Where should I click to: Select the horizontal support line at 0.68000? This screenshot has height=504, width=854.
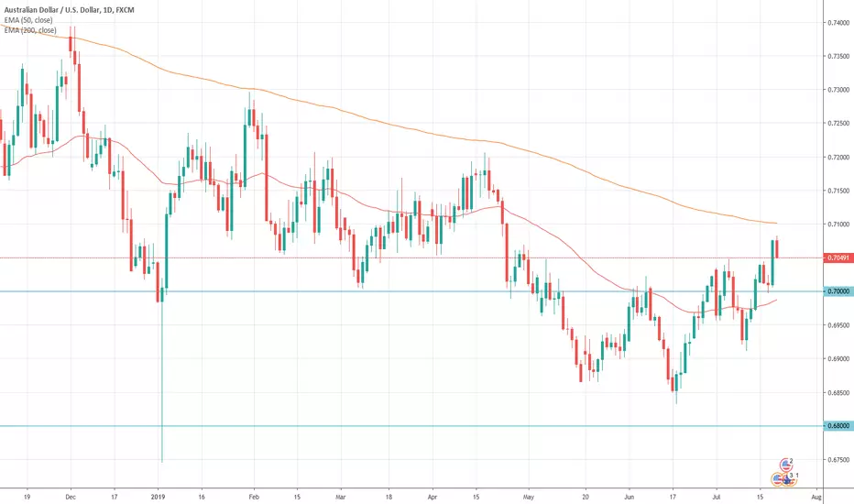click(x=411, y=425)
